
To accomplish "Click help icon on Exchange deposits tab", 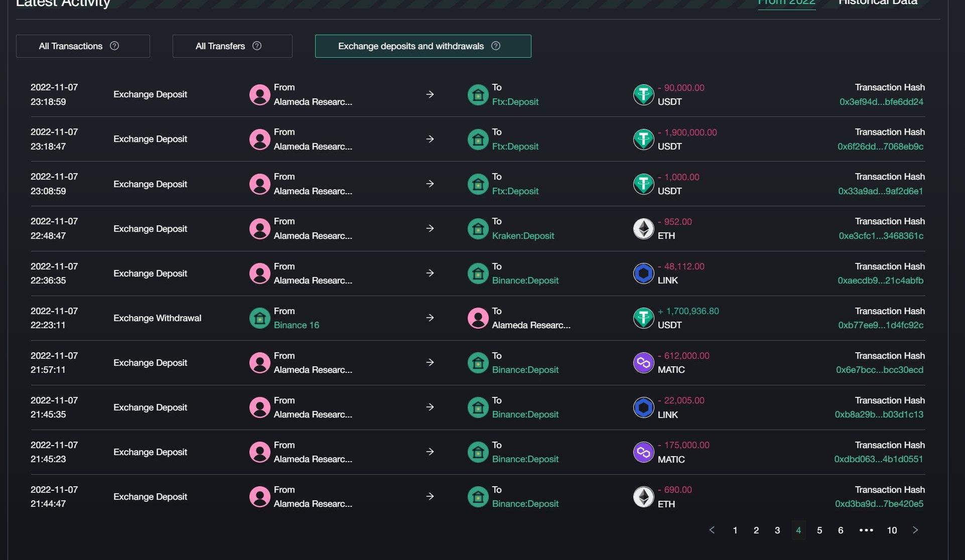I will 496,46.
